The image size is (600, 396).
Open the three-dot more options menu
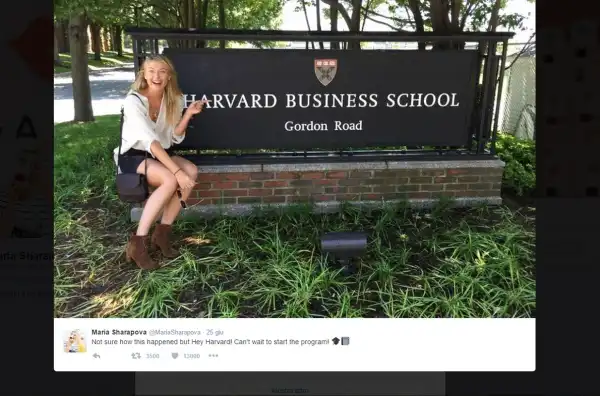(x=213, y=356)
